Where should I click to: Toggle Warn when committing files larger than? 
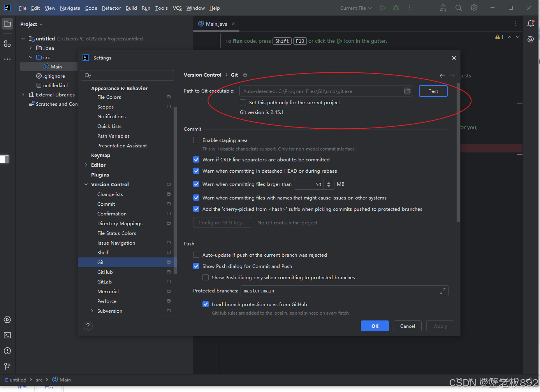[196, 184]
